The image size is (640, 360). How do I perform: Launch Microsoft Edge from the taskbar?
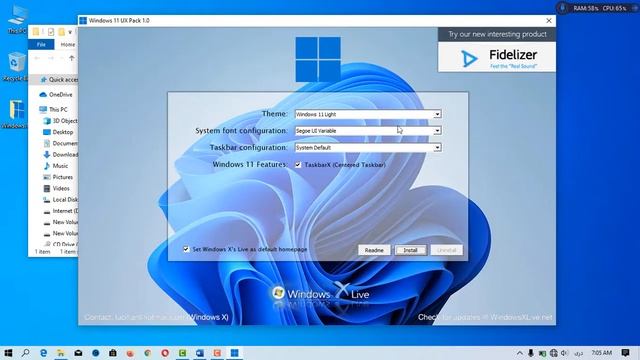43,353
